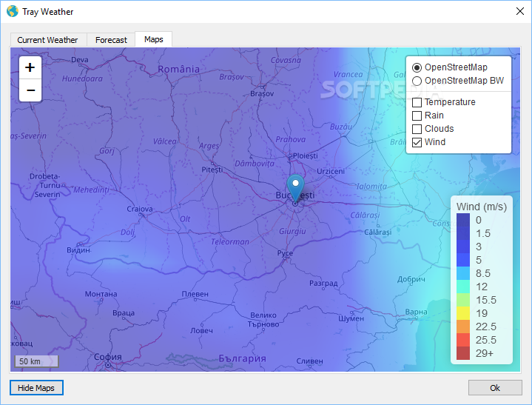This screenshot has height=405, width=532.
Task: Click the България country label on map
Action: 242,358
